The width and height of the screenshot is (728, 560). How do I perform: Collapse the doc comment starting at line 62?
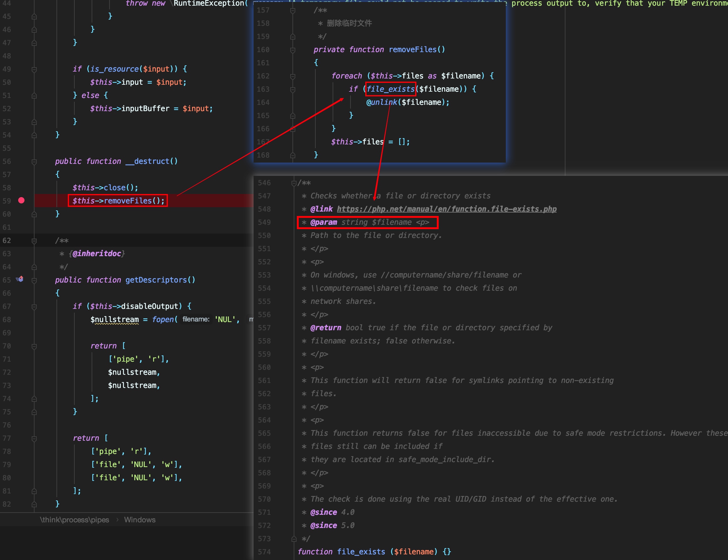click(34, 241)
